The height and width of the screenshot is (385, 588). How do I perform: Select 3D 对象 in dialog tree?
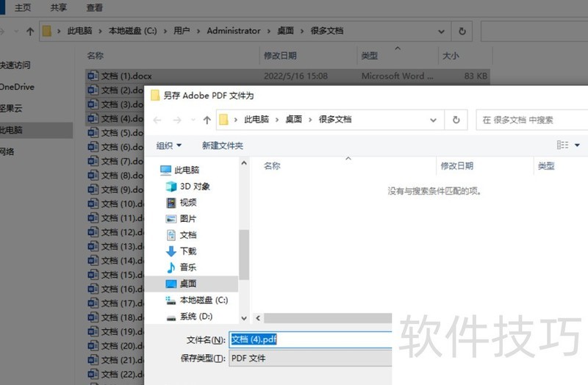pyautogui.click(x=187, y=187)
